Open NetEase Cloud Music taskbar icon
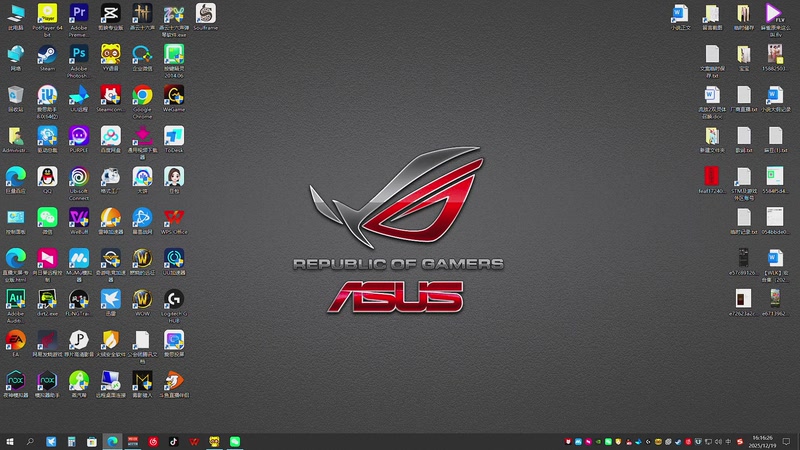The width and height of the screenshot is (800, 450). pos(153,441)
